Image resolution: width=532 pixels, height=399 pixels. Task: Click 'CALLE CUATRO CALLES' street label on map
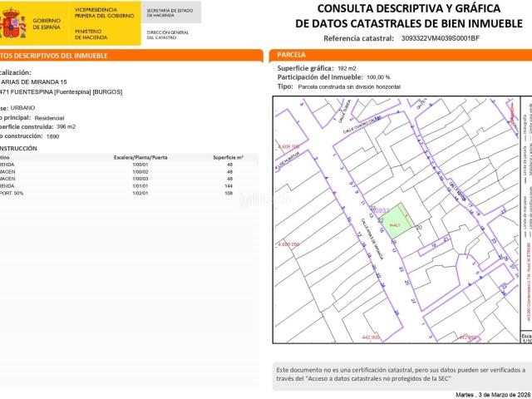point(362,125)
